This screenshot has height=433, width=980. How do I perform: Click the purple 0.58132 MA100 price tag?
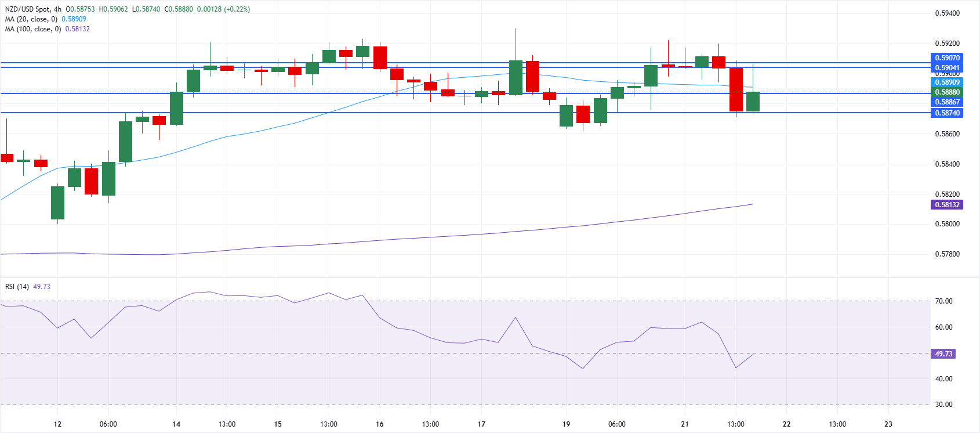coord(946,205)
